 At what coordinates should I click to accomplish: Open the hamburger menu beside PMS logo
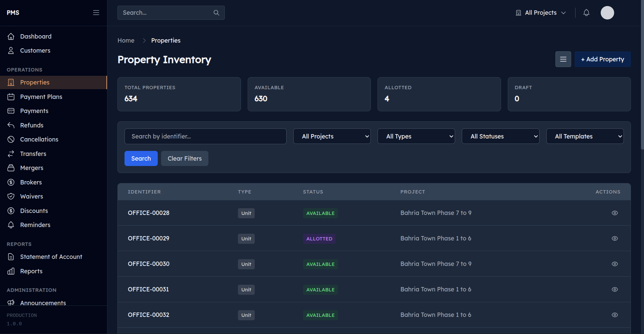96,12
